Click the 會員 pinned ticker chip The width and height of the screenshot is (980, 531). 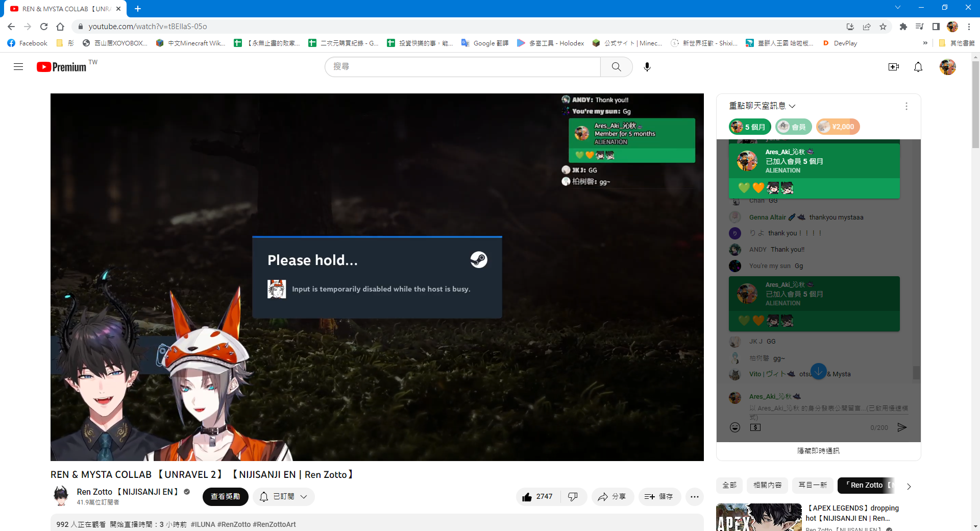pyautogui.click(x=793, y=127)
